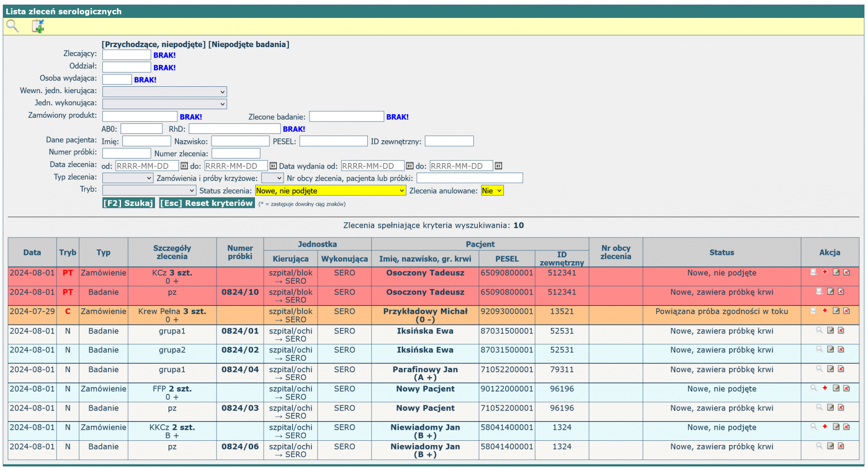Click status 'Powiązana próba zgodności w toku'
This screenshot has width=868, height=470.
point(722,312)
